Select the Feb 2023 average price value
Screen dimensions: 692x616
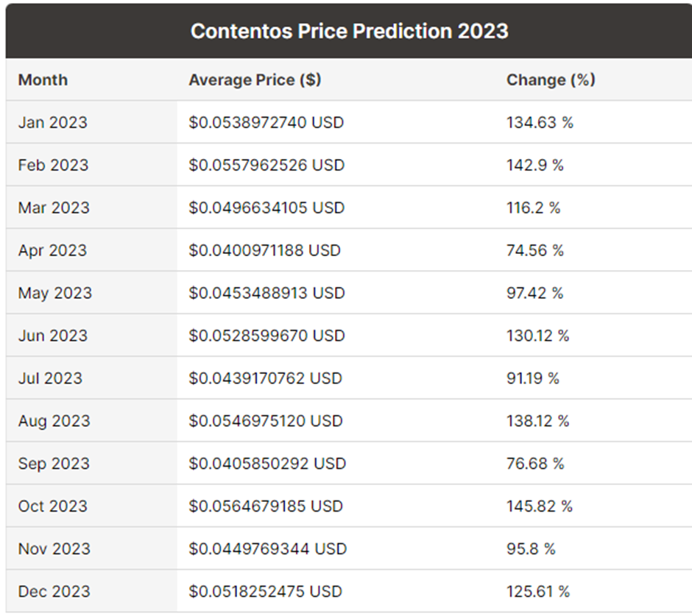(x=266, y=165)
